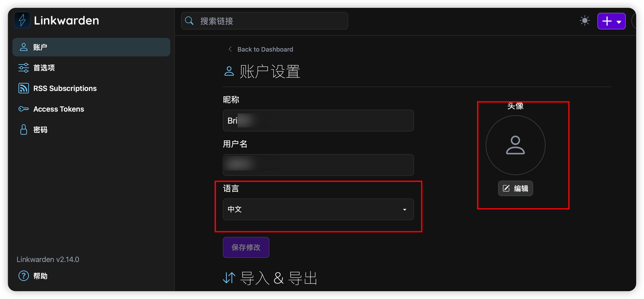The width and height of the screenshot is (644, 299).
Task: Click the Access Tokens key icon
Action: 23,109
